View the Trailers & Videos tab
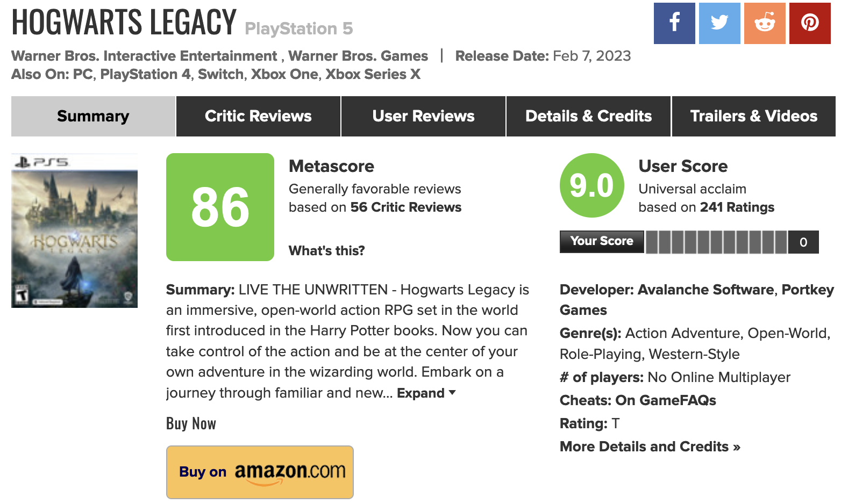The height and width of the screenshot is (504, 841). click(754, 116)
